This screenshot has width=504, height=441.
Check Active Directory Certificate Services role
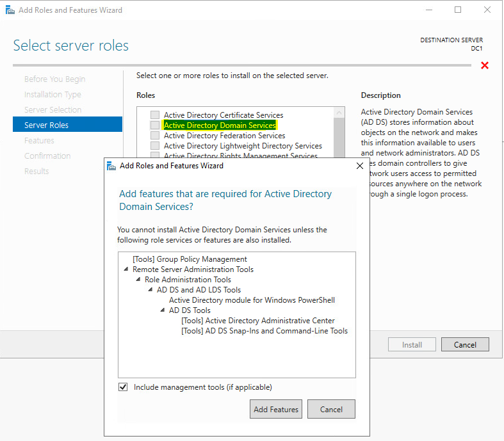[155, 115]
